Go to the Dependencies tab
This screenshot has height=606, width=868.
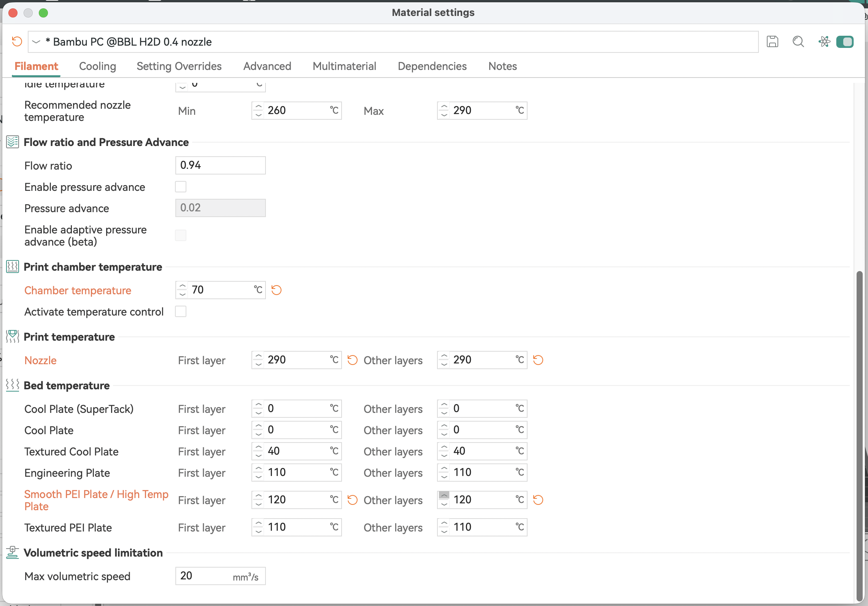pos(432,66)
